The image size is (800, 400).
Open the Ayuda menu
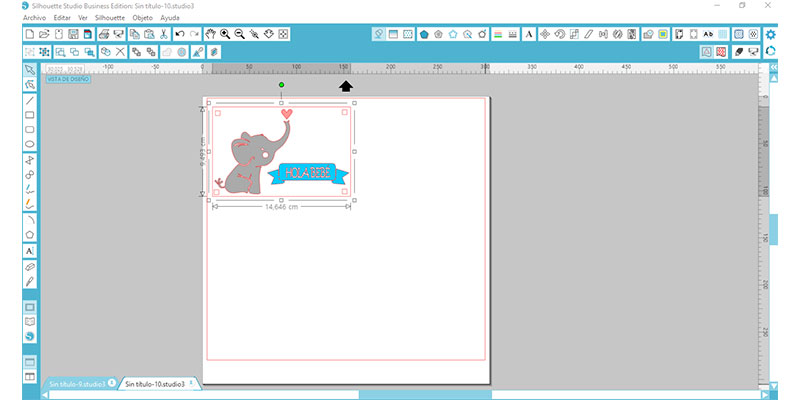pyautogui.click(x=170, y=18)
